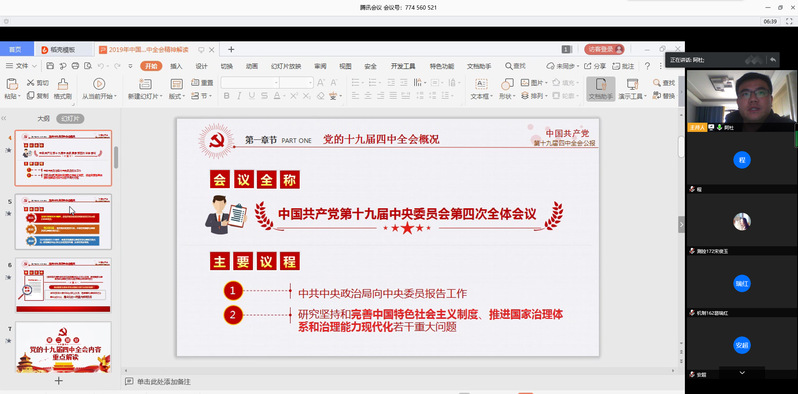Expand the 新建幻灯片 dropdown
798x394 pixels.
[145, 96]
